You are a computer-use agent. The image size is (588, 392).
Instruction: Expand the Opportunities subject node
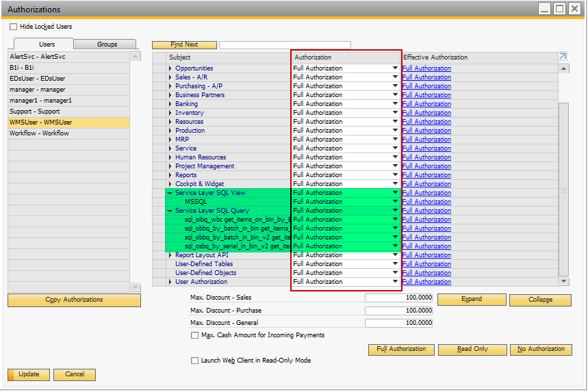171,68
